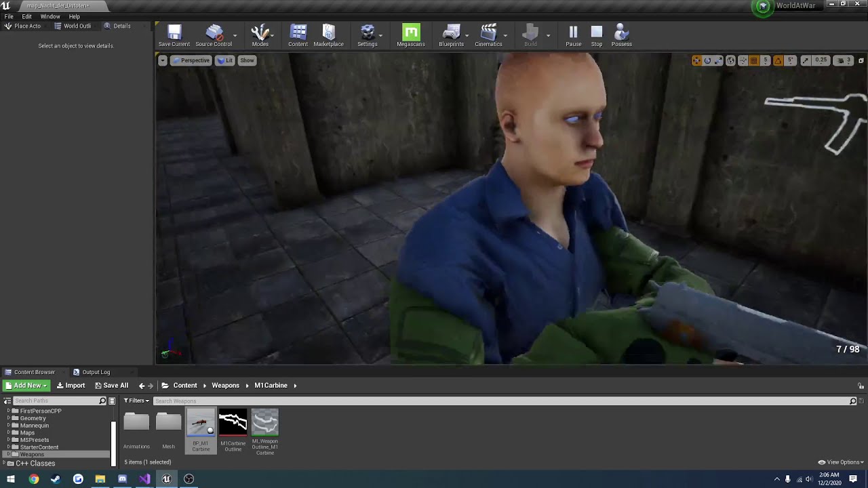Toggle the sources panel visibility icon
Viewport: 868px width, 488px height.
(x=7, y=401)
